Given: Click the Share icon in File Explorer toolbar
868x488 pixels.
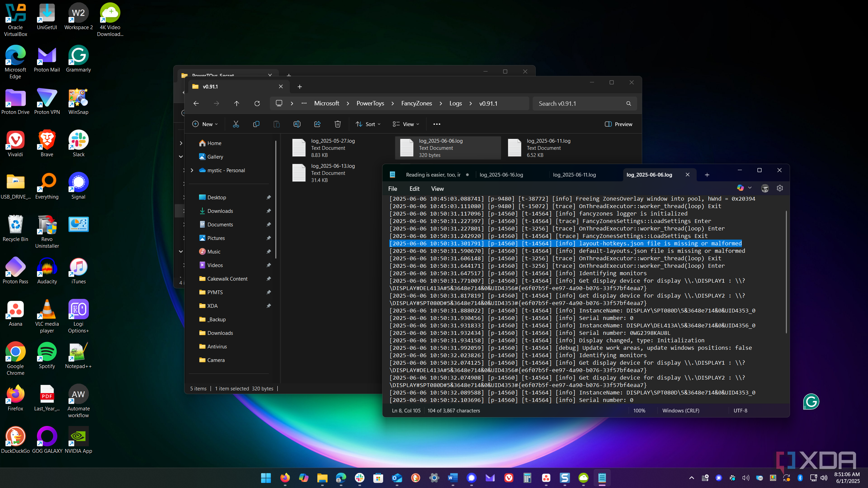Looking at the screenshot, I should click(317, 124).
